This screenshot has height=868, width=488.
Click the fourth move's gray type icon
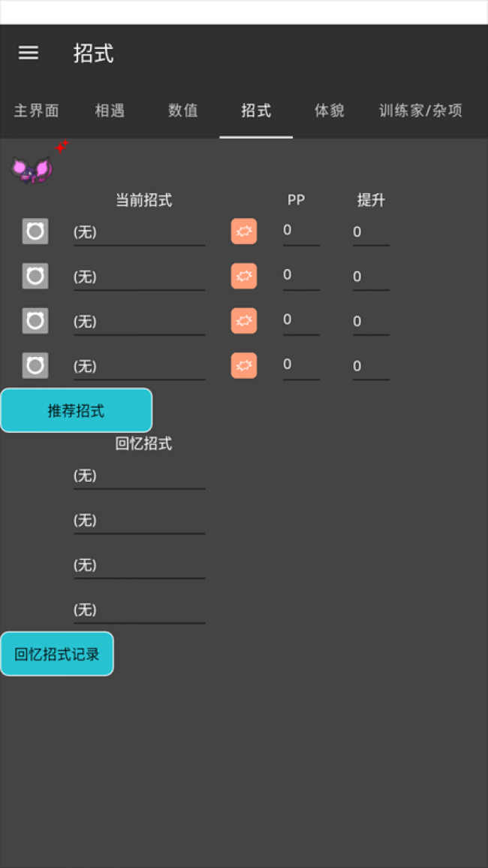tap(35, 366)
